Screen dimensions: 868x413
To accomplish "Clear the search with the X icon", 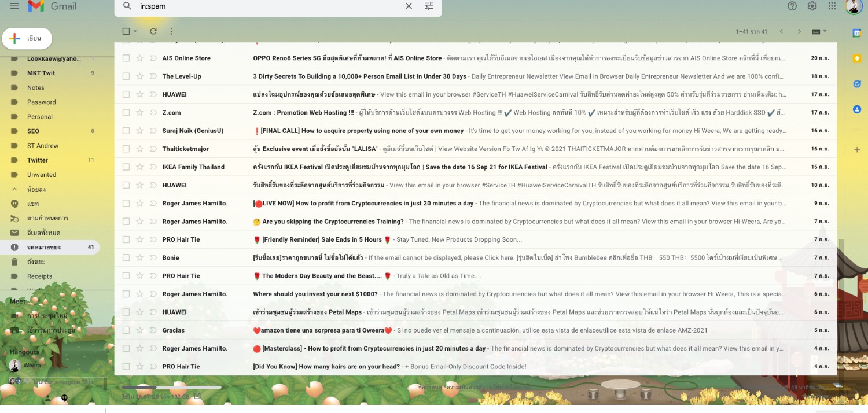I will (x=409, y=6).
